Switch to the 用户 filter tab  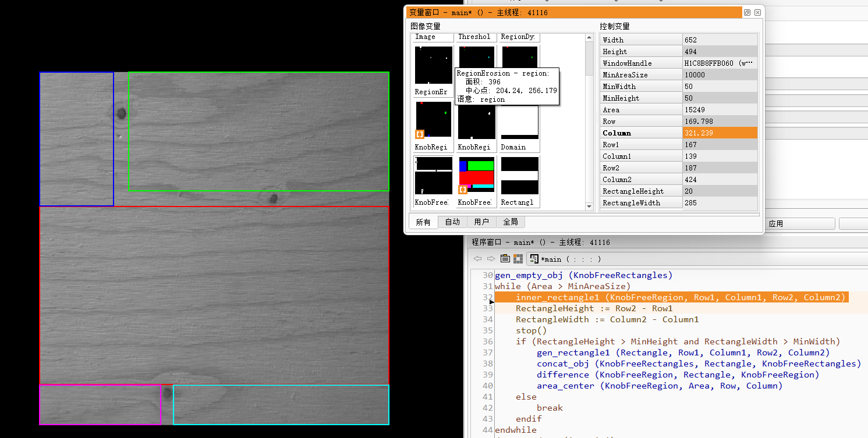pos(481,222)
